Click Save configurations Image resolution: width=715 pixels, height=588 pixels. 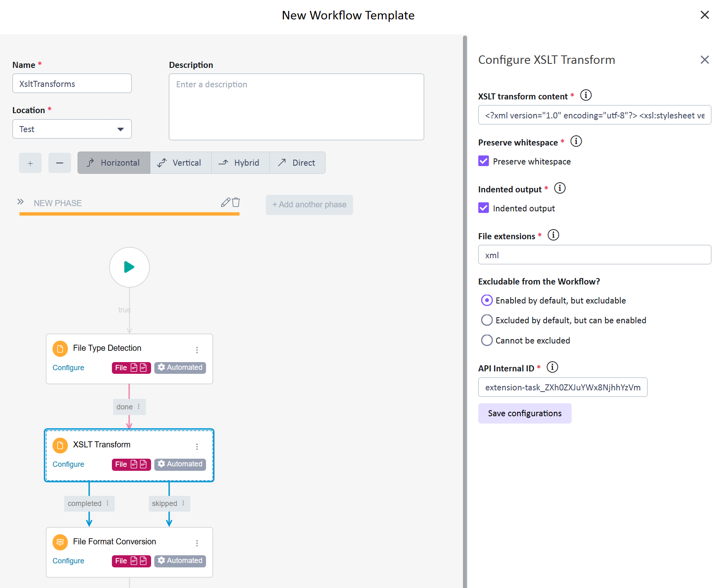524,413
